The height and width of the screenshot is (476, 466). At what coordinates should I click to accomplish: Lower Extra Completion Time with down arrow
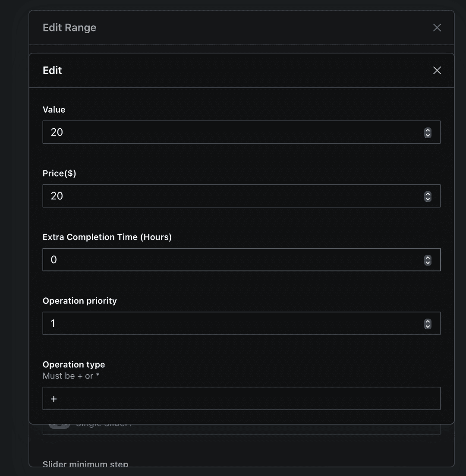click(x=428, y=262)
